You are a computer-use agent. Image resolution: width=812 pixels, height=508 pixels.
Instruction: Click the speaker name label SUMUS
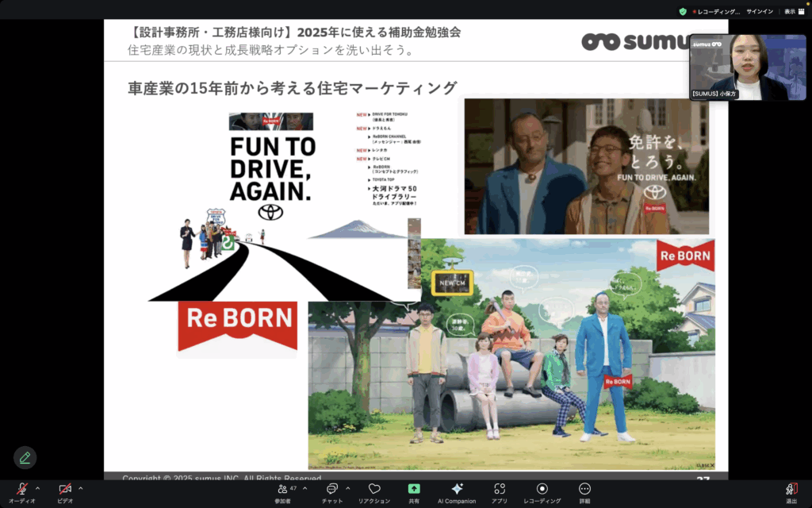[x=714, y=94]
